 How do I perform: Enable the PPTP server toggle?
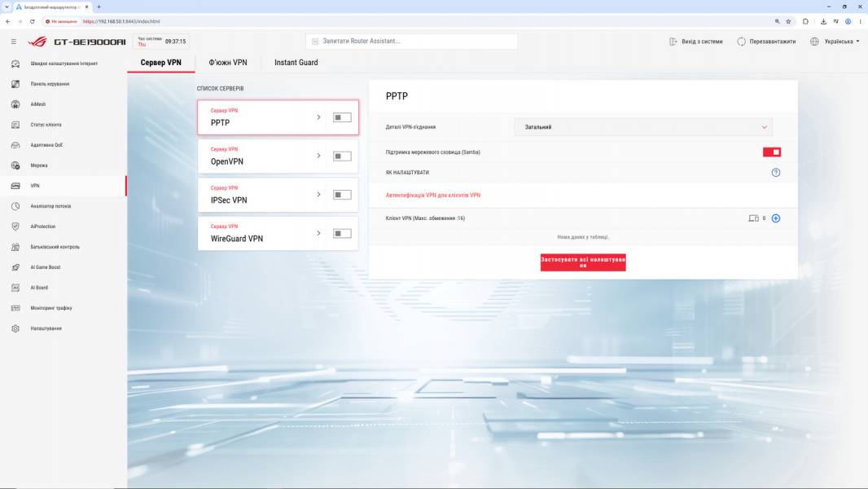pos(342,117)
